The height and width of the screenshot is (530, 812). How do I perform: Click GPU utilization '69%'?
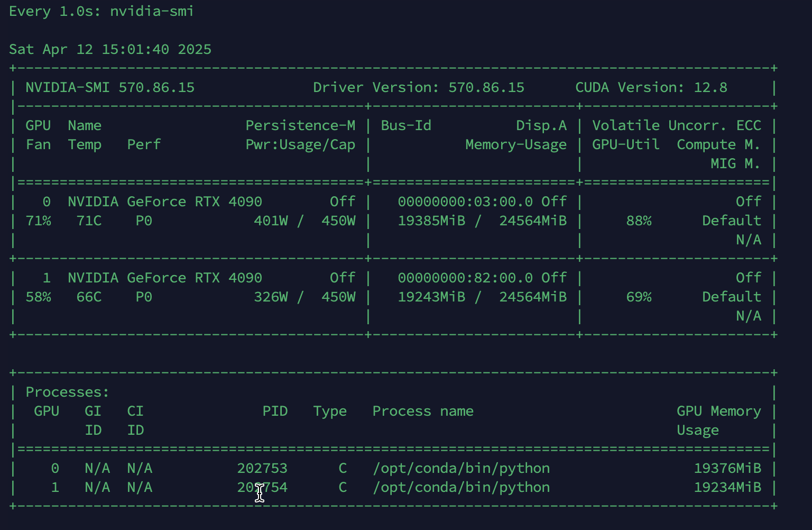(639, 297)
